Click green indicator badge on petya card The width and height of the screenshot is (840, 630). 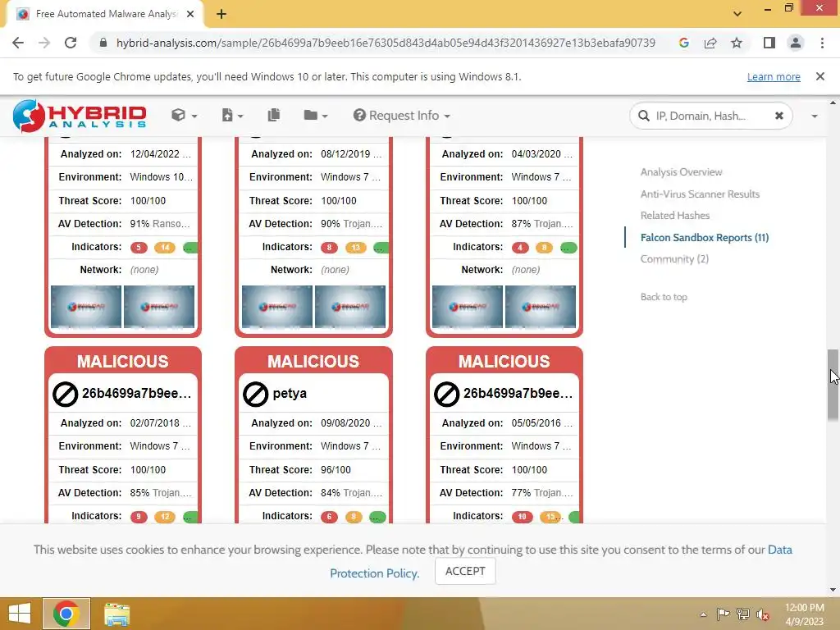tap(377, 517)
